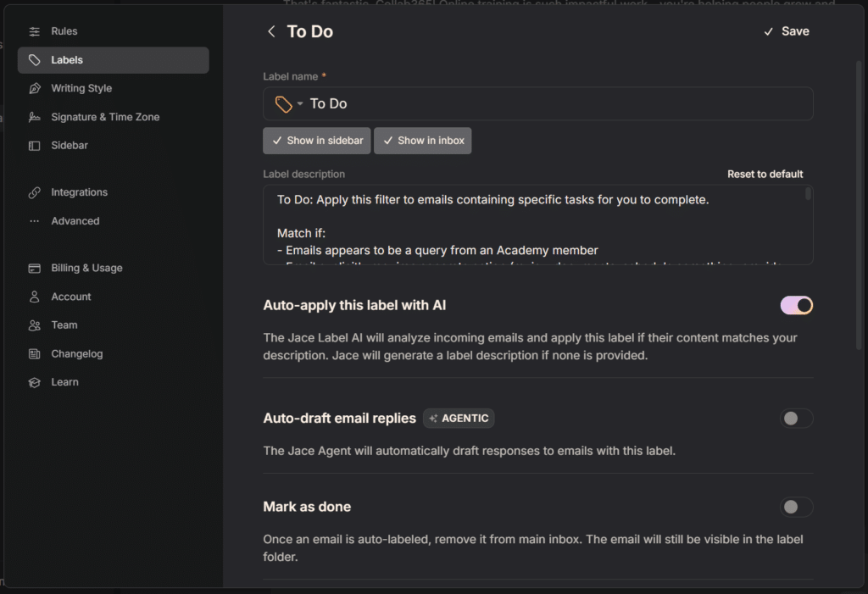Enable Auto-draft email replies toggle
This screenshot has height=594, width=868.
pyautogui.click(x=796, y=419)
